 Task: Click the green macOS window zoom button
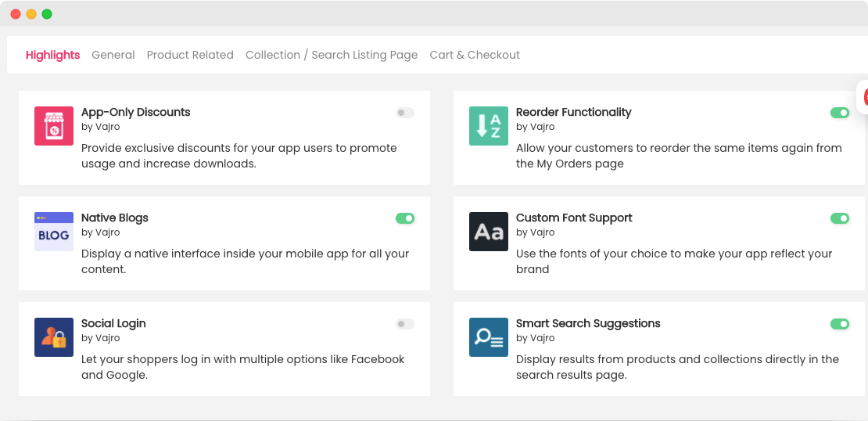click(47, 14)
